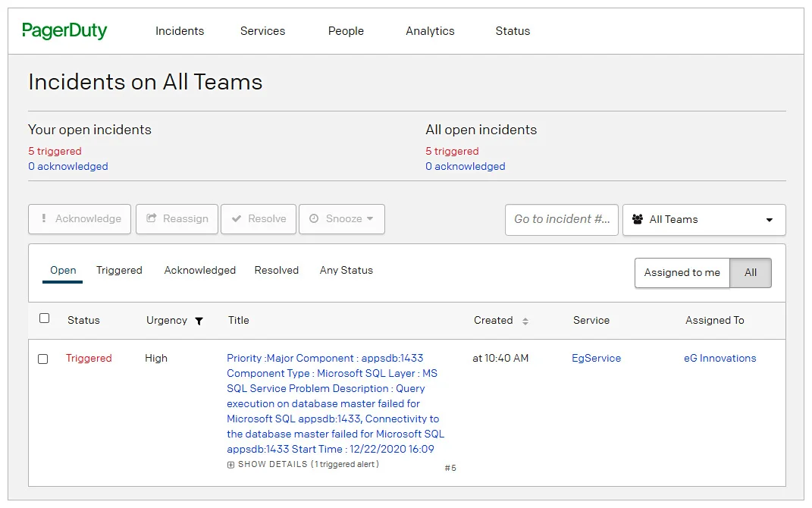Click the Resolve button

pyautogui.click(x=259, y=219)
